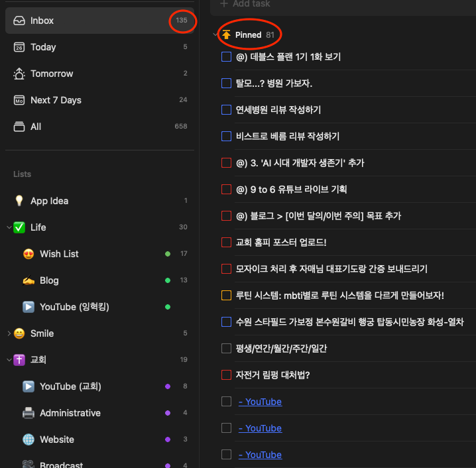This screenshot has width=476, height=468.
Task: Click the 교회 purple cross icon
Action: [19, 360]
